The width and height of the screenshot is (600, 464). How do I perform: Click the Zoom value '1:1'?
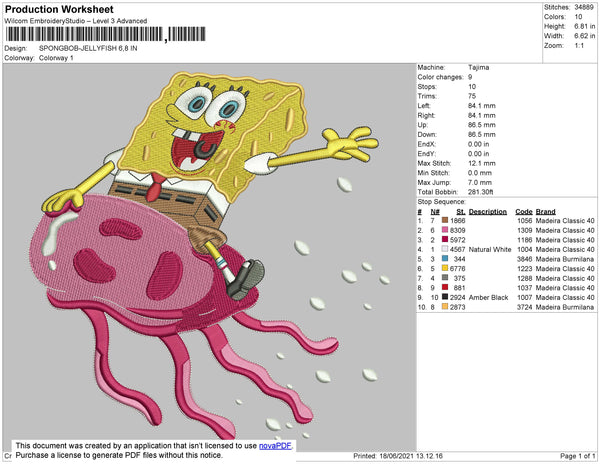point(579,46)
